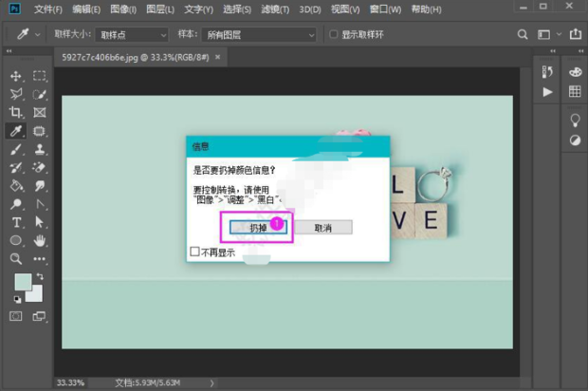Reset default foreground and background colors

17,299
